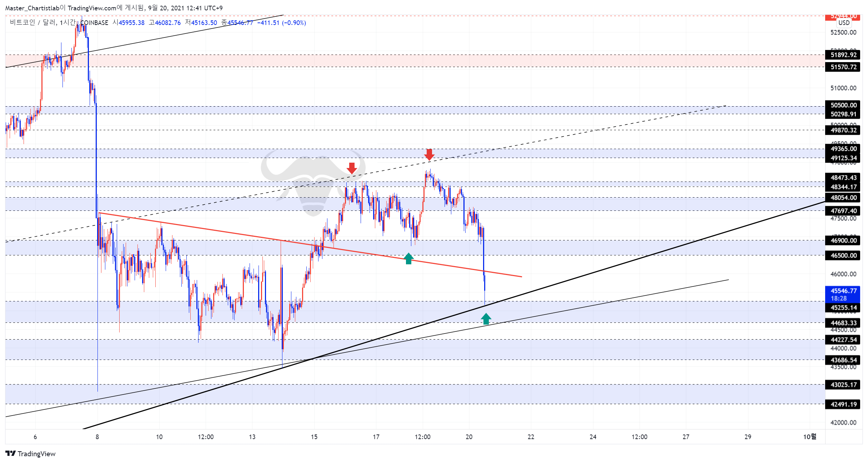Screen dimensions: 868x463
Task: Click the 18:28 bar countdown timer
Action: click(839, 298)
